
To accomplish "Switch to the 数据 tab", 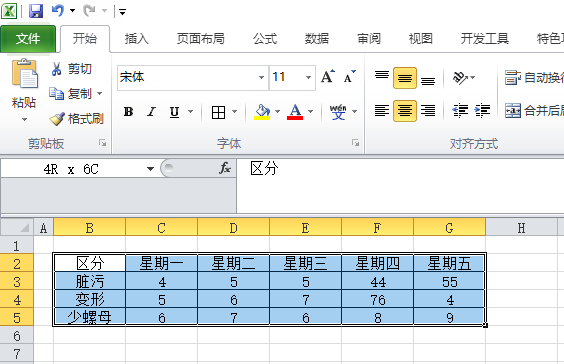I will pyautogui.click(x=317, y=38).
